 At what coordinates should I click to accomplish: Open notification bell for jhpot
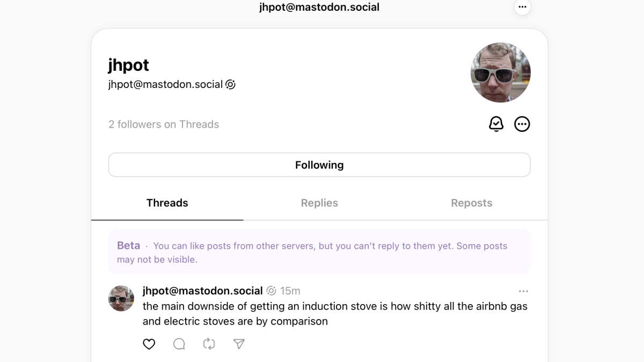click(x=496, y=124)
